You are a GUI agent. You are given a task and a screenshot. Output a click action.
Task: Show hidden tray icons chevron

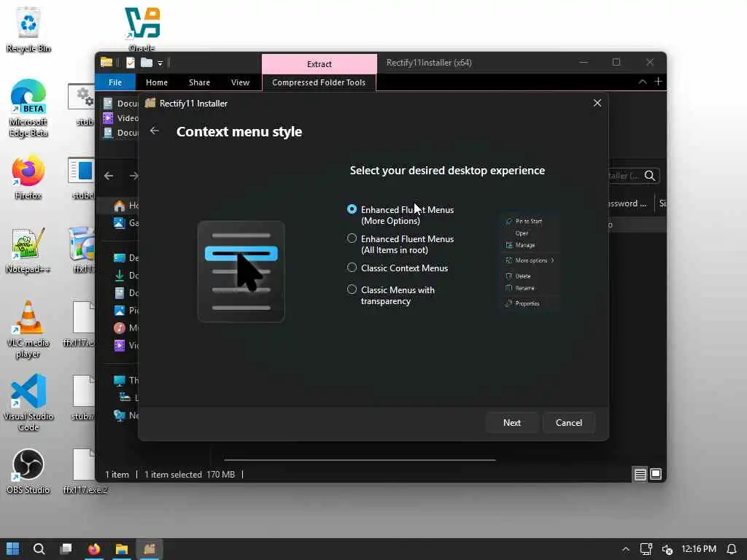coord(626,549)
